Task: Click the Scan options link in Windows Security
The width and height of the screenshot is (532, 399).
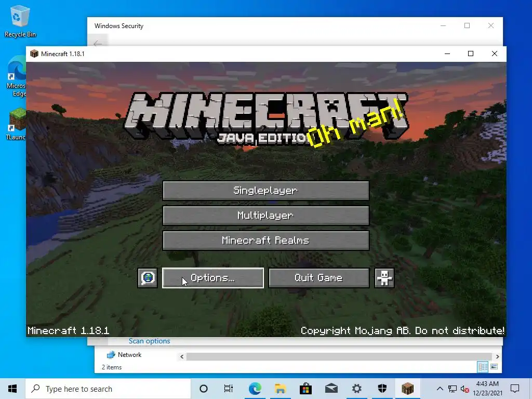Action: [149, 341]
